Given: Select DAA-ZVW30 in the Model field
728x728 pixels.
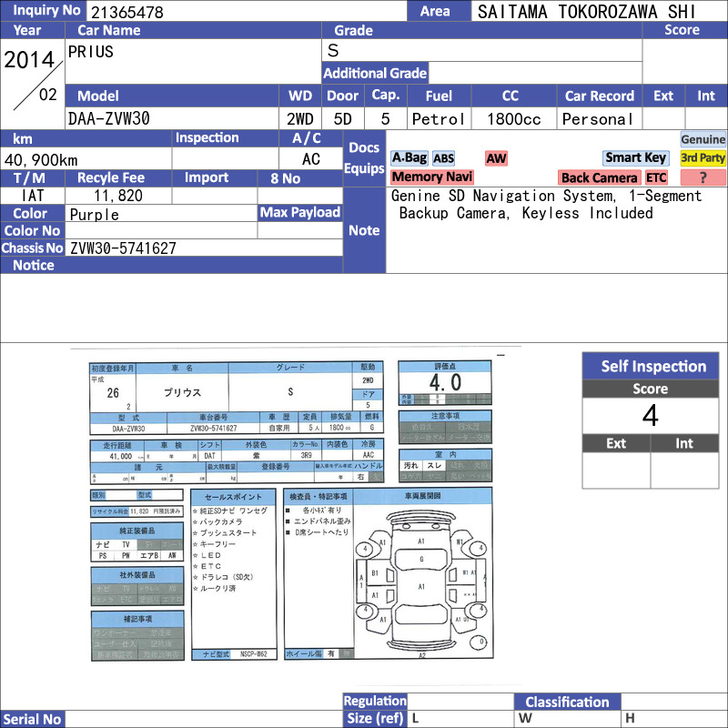Looking at the screenshot, I should point(108,119).
